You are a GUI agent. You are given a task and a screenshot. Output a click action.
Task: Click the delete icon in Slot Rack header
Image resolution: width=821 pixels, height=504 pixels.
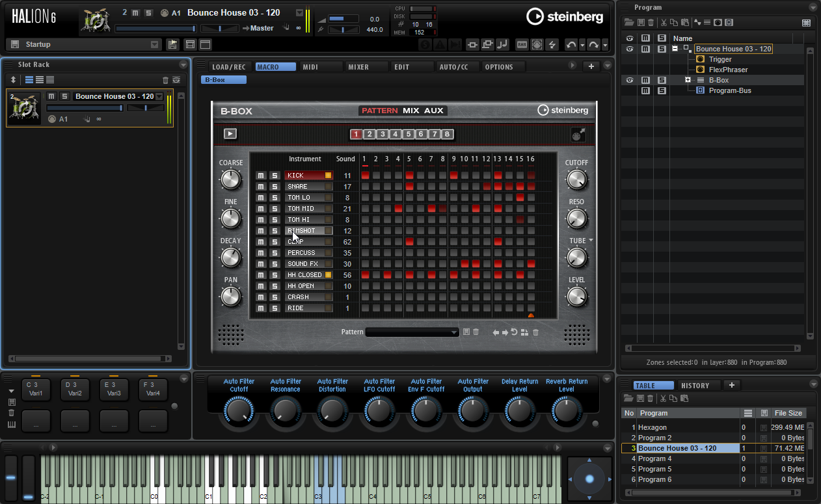[165, 80]
